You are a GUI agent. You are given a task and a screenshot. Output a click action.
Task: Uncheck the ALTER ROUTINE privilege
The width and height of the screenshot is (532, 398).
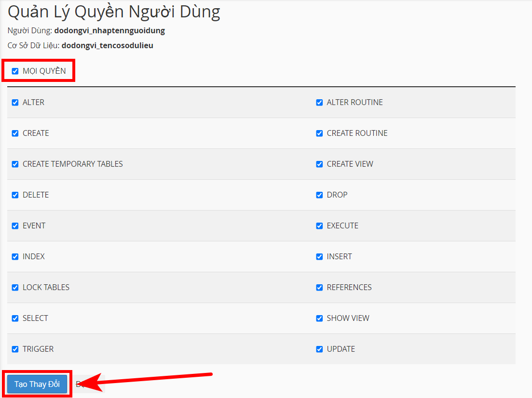319,102
